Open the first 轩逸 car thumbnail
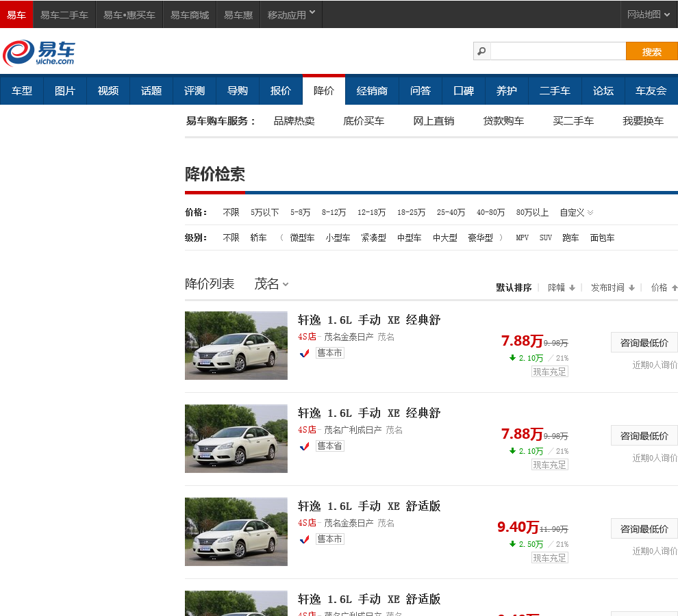The image size is (678, 616). (236, 346)
